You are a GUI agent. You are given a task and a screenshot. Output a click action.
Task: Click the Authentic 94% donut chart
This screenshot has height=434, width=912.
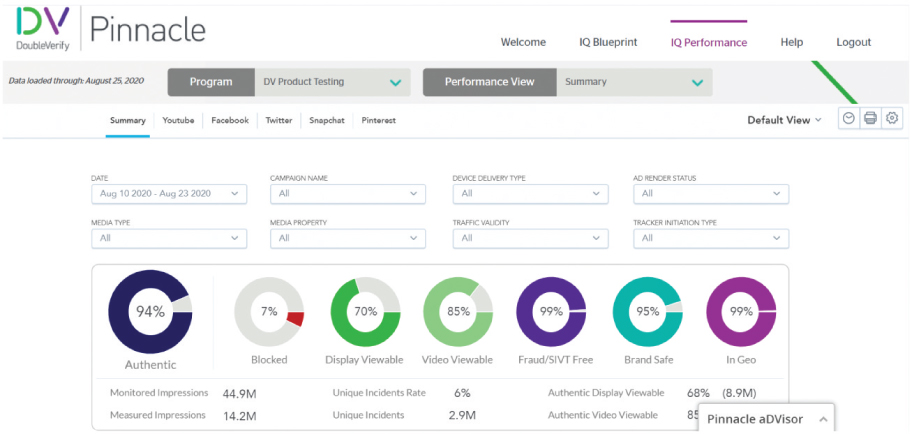pyautogui.click(x=150, y=311)
